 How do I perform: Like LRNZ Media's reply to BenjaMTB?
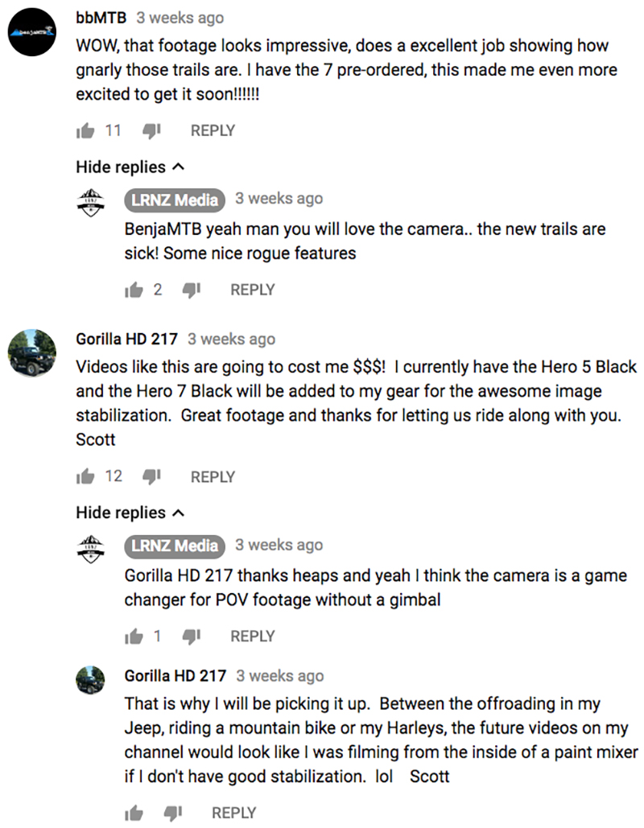pos(134,290)
